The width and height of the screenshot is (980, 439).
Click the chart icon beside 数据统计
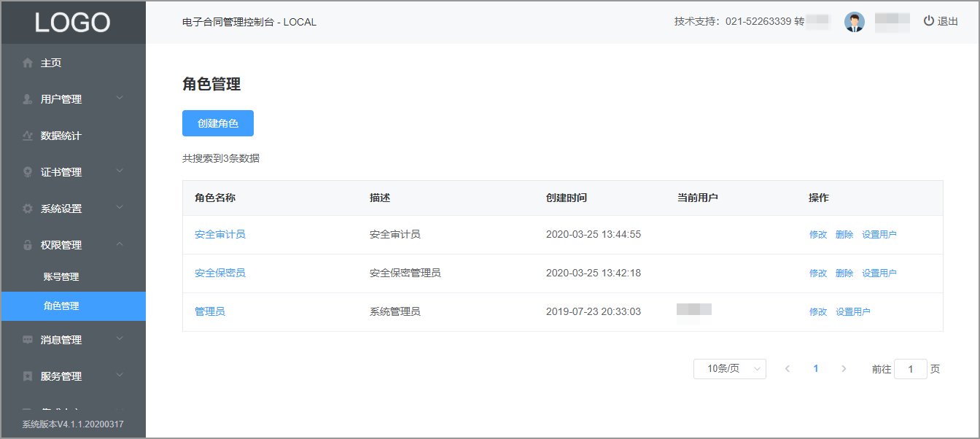point(28,136)
